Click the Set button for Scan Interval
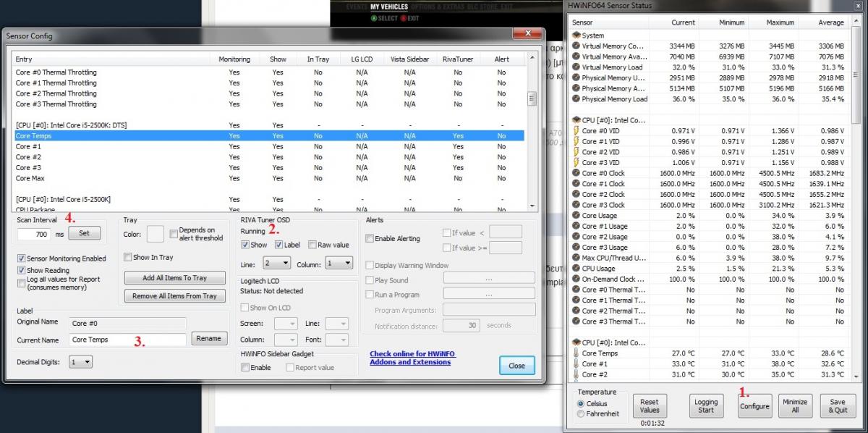This screenshot has width=868, height=433. [x=85, y=233]
